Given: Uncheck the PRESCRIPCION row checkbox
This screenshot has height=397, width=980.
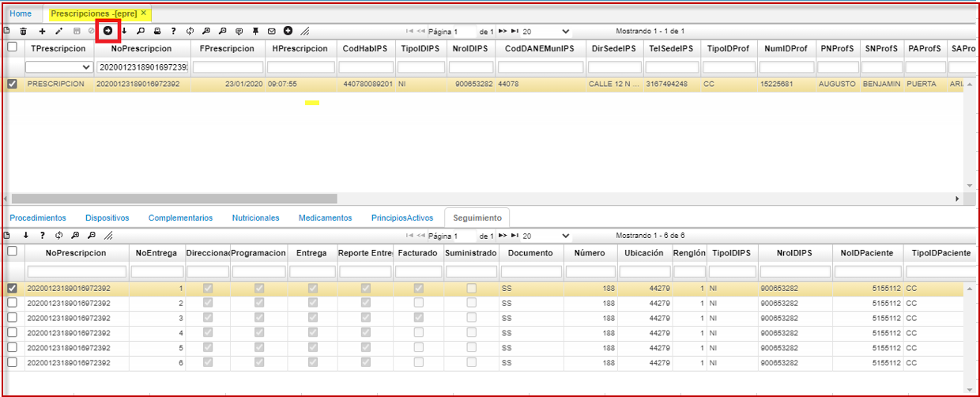Looking at the screenshot, I should [x=12, y=84].
